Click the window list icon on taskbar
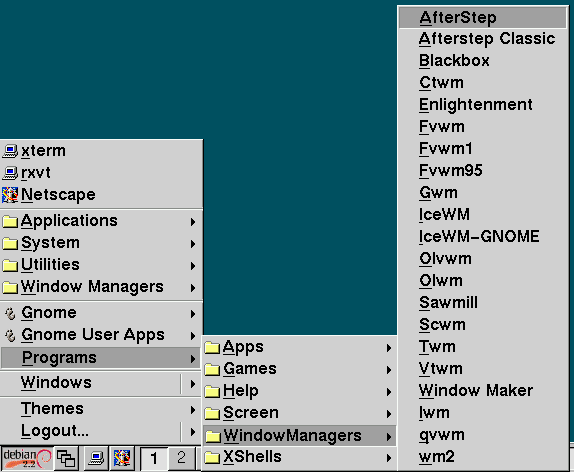Screen dimensions: 574x472 pyautogui.click(x=66, y=458)
